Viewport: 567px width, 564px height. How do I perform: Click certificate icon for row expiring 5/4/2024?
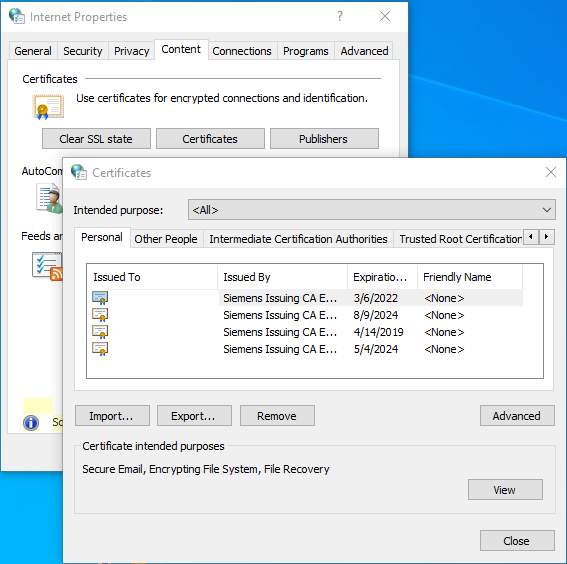tap(100, 349)
